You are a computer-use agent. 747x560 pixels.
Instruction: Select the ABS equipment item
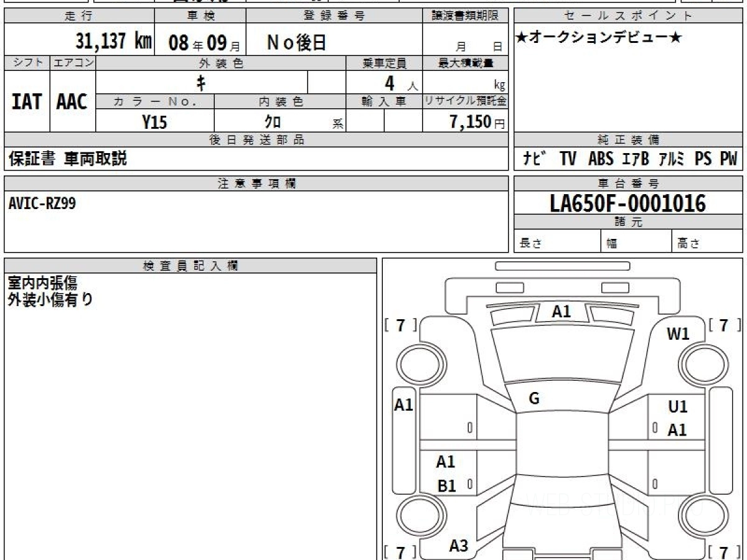tap(601, 159)
